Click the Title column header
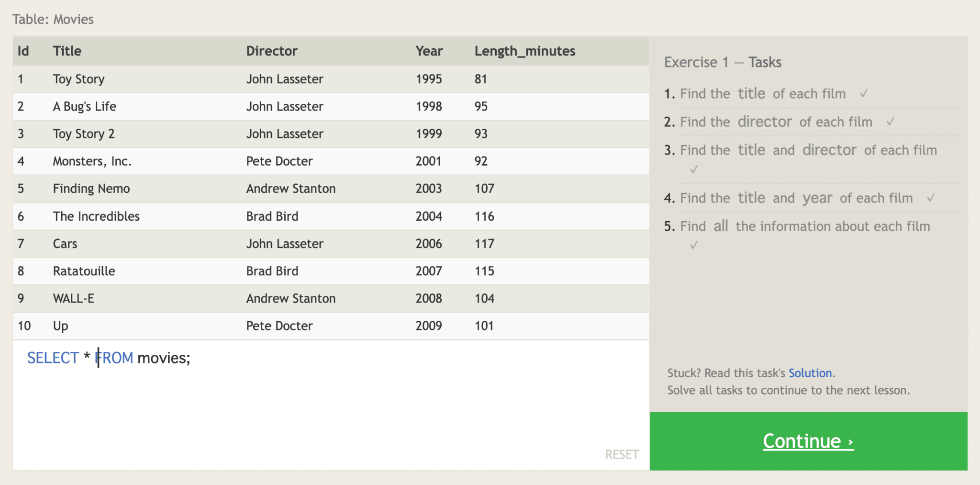The width and height of the screenshot is (980, 485). coord(67,51)
